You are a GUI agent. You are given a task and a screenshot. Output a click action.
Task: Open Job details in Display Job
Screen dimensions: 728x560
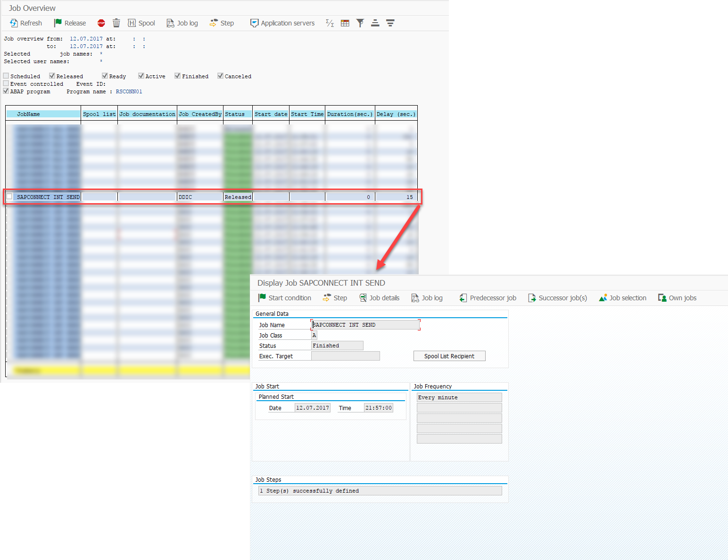point(379,298)
